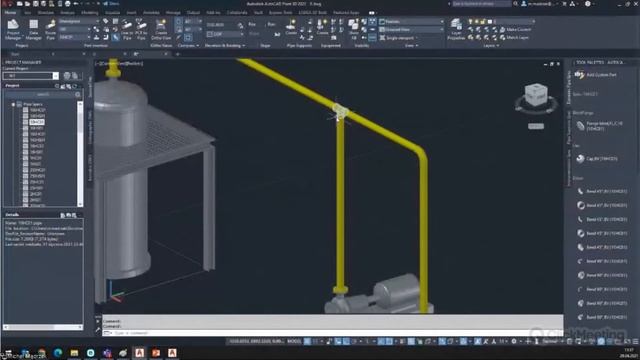Viewport: 640px width, 360px height.
Task: Open the pipe spec dropdown in Part Insertion
Action: (x=74, y=37)
